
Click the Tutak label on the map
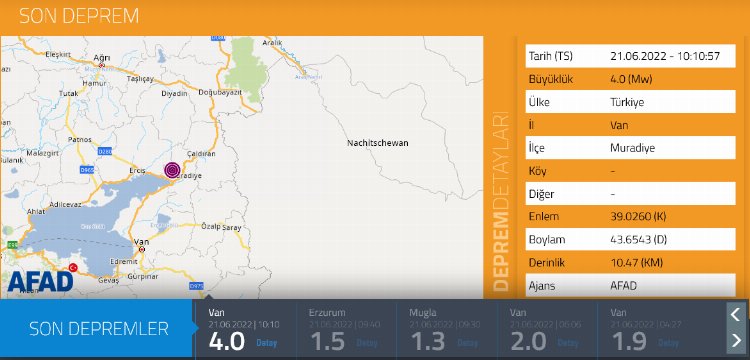tap(68, 94)
